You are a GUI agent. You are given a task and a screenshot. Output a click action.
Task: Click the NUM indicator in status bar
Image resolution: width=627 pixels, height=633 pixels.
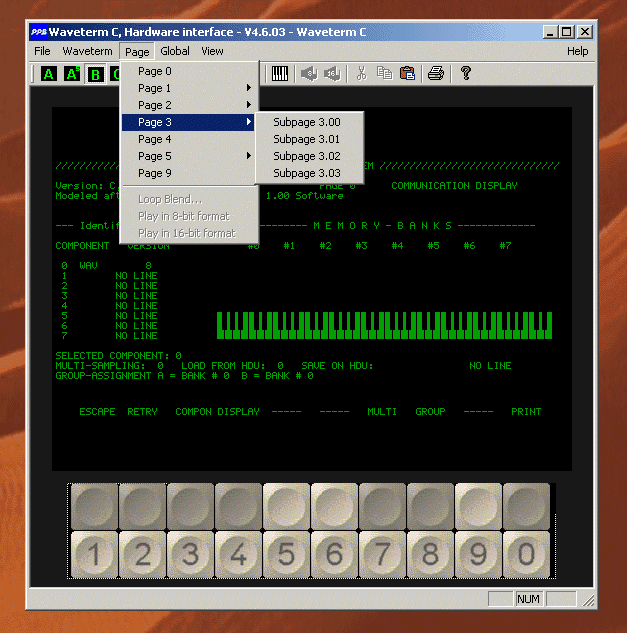click(528, 599)
